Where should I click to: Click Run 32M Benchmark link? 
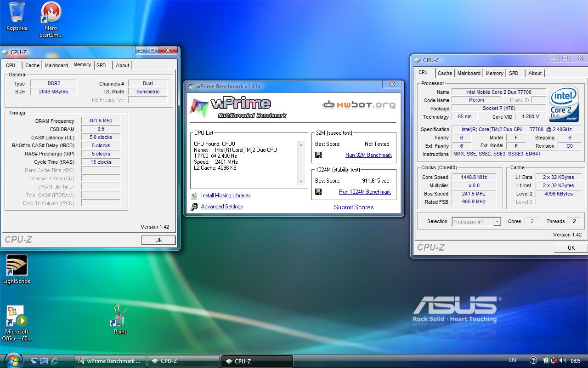tap(368, 155)
